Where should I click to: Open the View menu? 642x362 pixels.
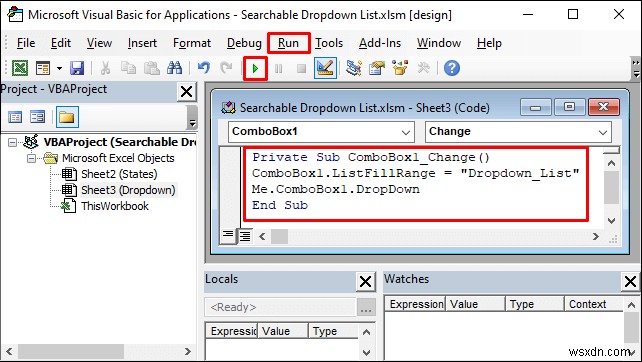[x=99, y=43]
